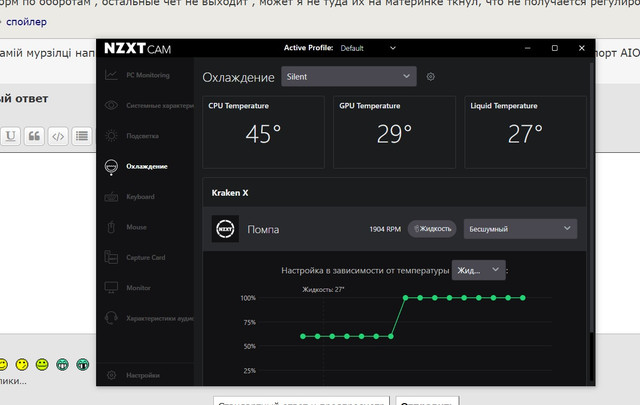This screenshot has width=640, height=405.
Task: Minimize the NZXT CAM window
Action: (x=527, y=48)
